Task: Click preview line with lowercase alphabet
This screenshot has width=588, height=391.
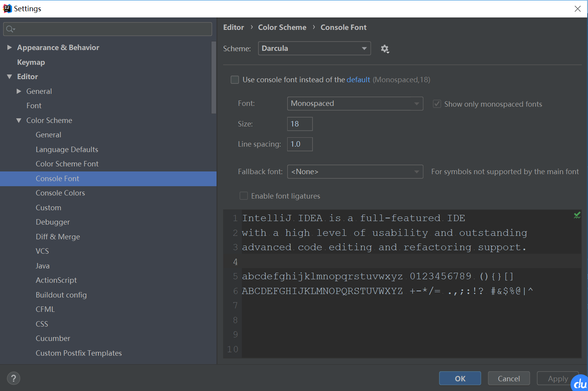Action: click(378, 277)
